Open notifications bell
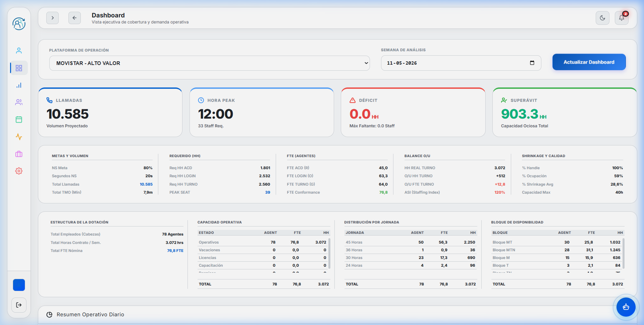Viewport: 644px width, 325px height. [622, 18]
